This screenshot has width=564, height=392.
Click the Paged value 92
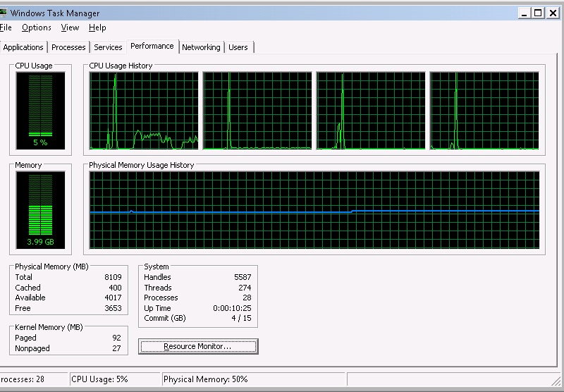[116, 338]
